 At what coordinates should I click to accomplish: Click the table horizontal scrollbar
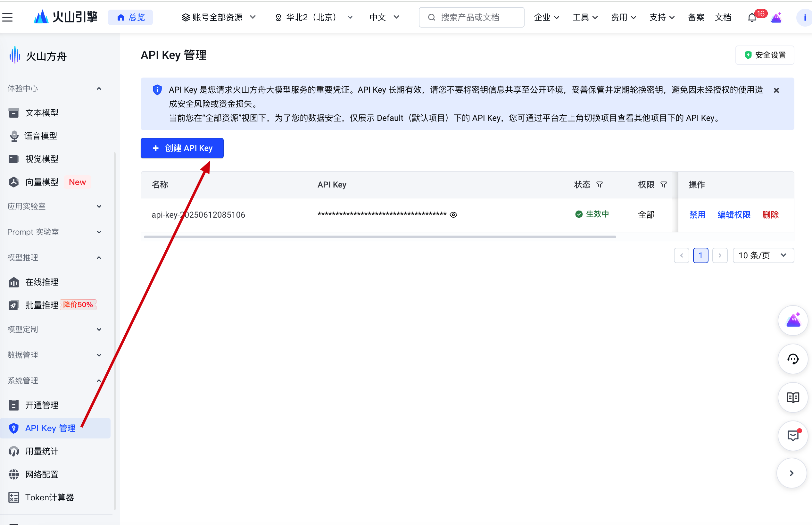point(380,237)
